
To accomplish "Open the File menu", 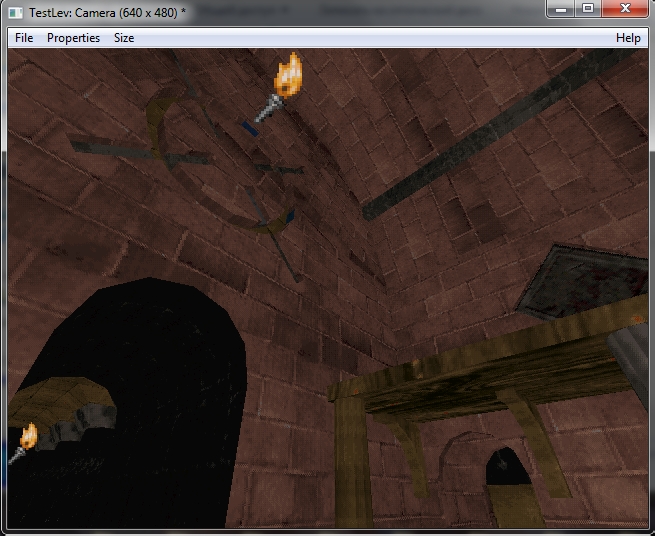I will tap(24, 38).
